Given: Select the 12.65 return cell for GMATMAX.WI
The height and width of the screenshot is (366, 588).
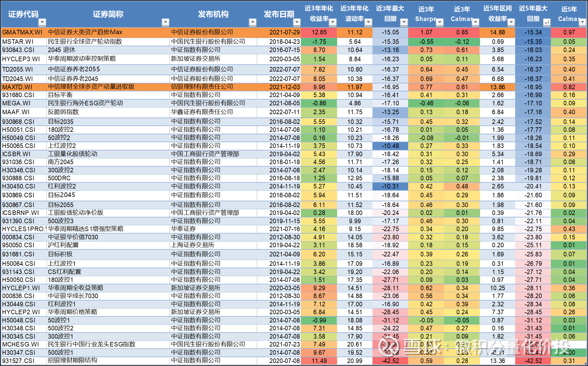Looking at the screenshot, I should pos(319,32).
